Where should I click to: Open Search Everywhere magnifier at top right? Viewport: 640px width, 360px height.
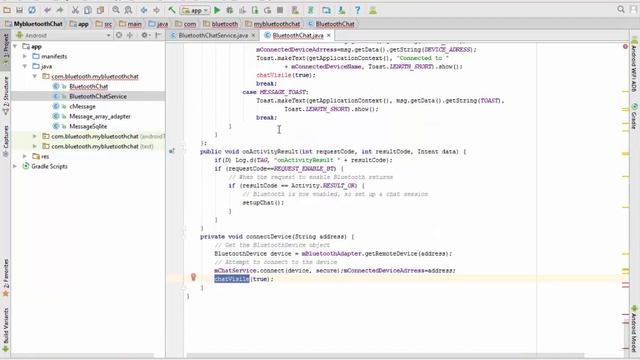point(621,9)
